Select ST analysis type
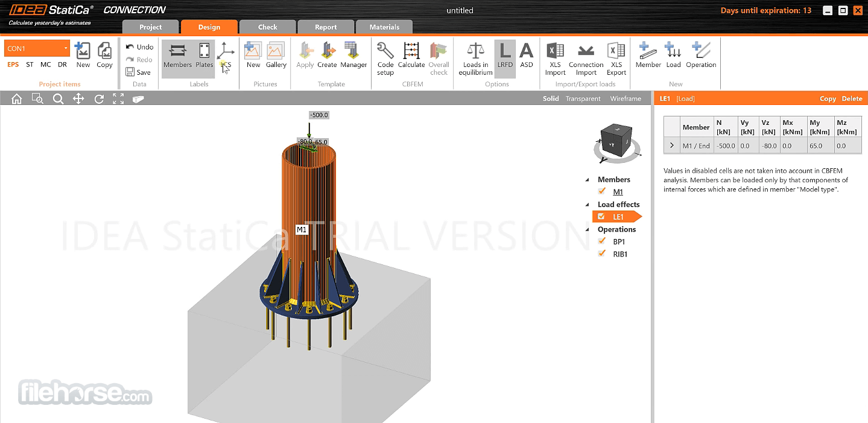The image size is (868, 423). click(x=30, y=65)
